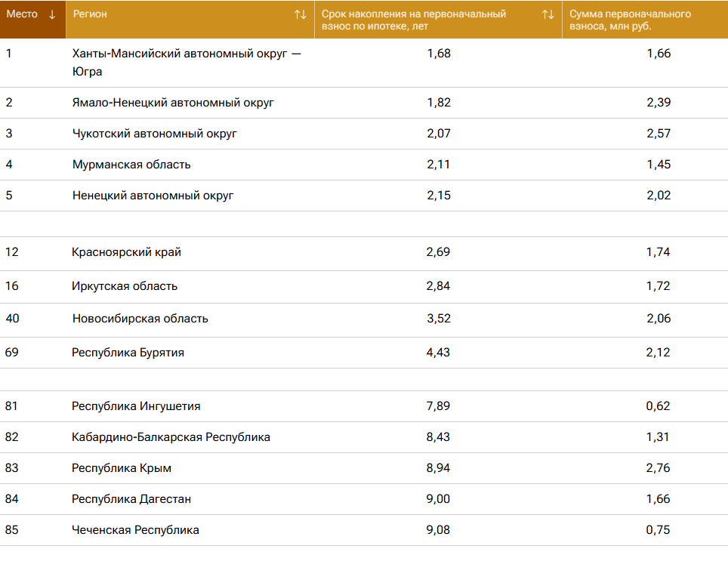Click Ямало-Ненецкий автономный округ region name
728x586 pixels.
pos(173,103)
